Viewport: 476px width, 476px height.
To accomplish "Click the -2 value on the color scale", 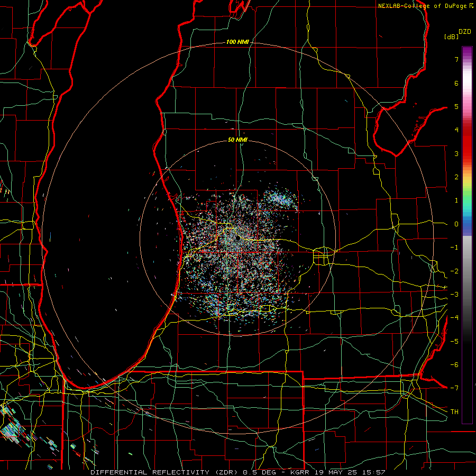I will coord(454,271).
